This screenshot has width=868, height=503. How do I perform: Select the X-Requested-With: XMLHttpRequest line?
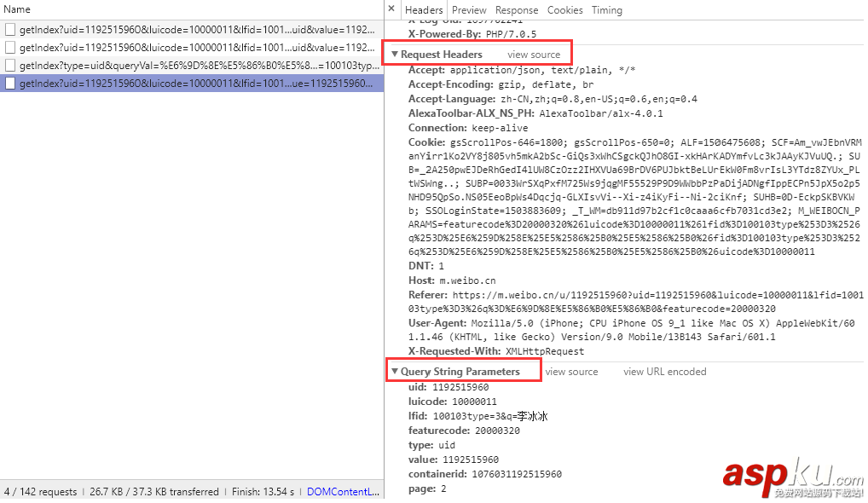(496, 351)
